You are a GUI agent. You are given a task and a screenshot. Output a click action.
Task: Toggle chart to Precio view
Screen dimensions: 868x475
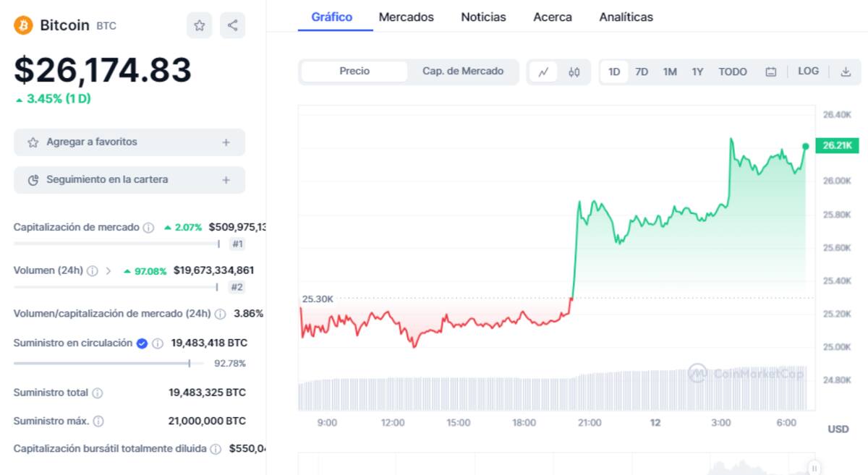[354, 71]
